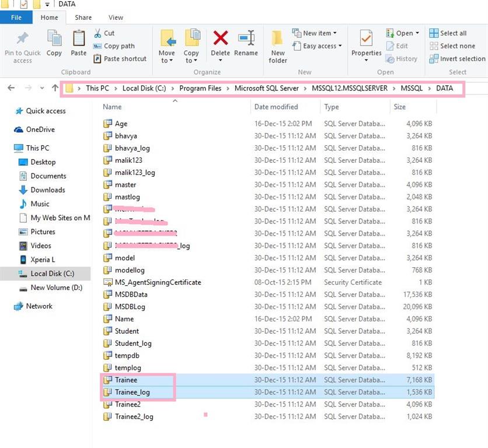Click the Forward navigation arrow

(x=28, y=88)
